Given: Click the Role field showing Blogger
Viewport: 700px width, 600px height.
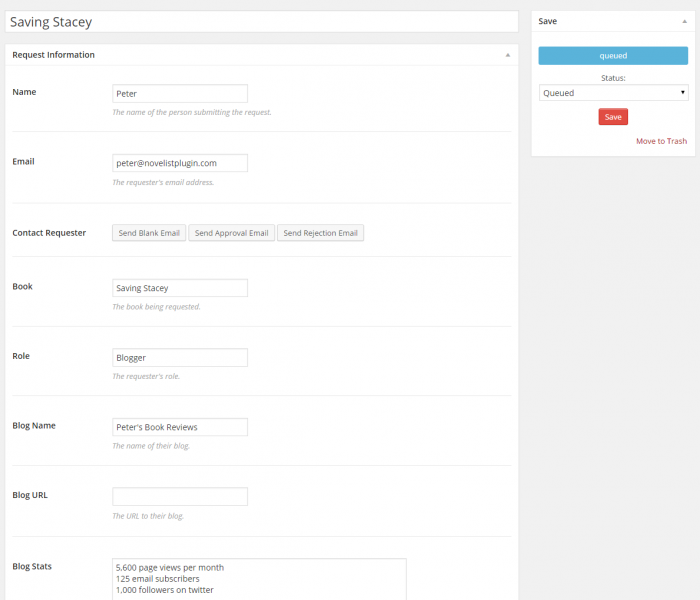Looking at the screenshot, I should (180, 358).
